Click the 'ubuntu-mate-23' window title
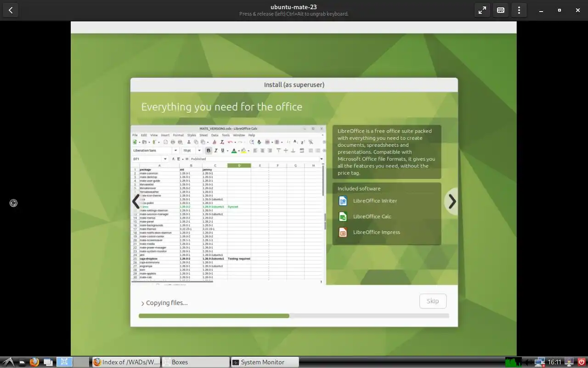 point(294,7)
